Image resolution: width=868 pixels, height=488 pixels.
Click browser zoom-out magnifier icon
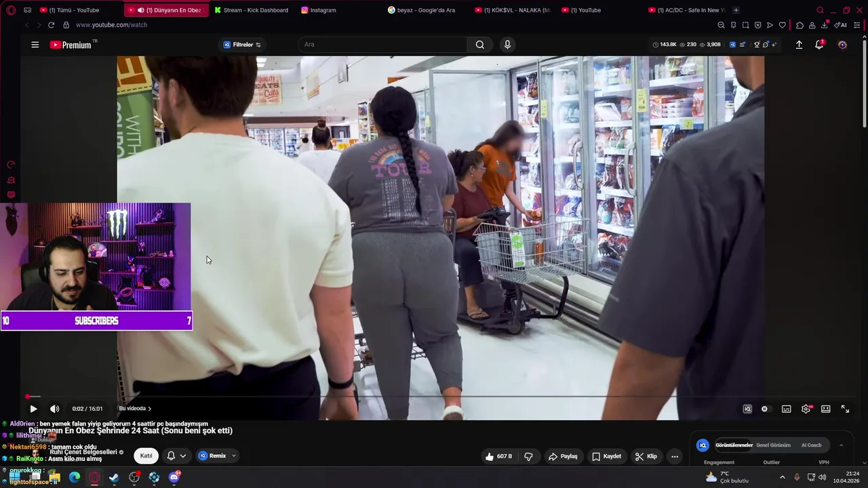pyautogui.click(x=721, y=25)
